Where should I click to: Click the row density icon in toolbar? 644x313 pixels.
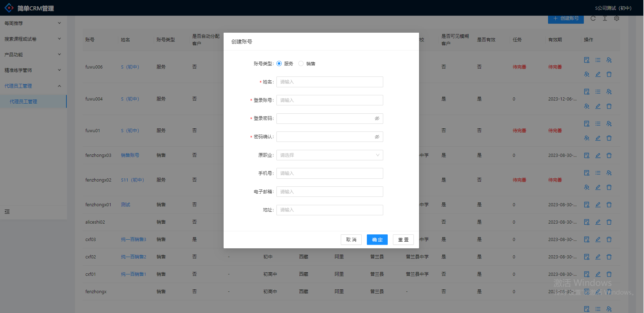point(605,18)
